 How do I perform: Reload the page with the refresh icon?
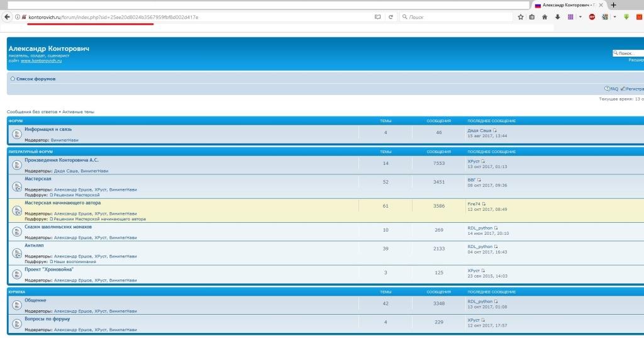[x=391, y=17]
